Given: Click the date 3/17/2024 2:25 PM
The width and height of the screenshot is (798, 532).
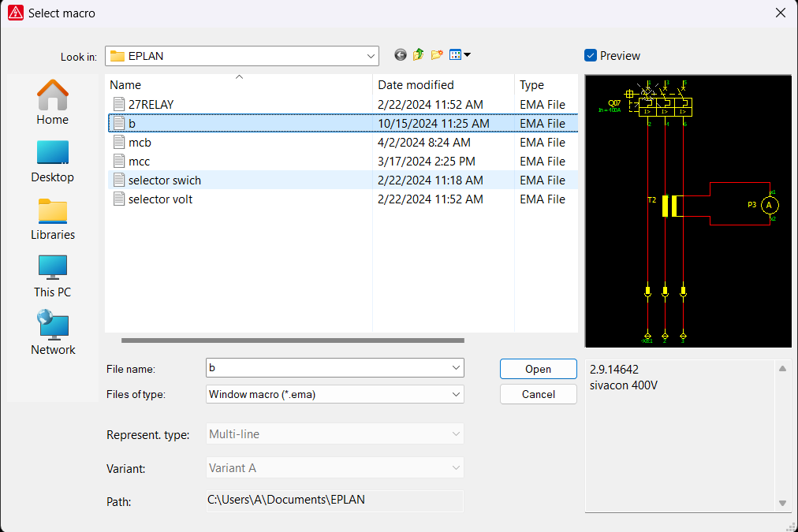Looking at the screenshot, I should 426,162.
